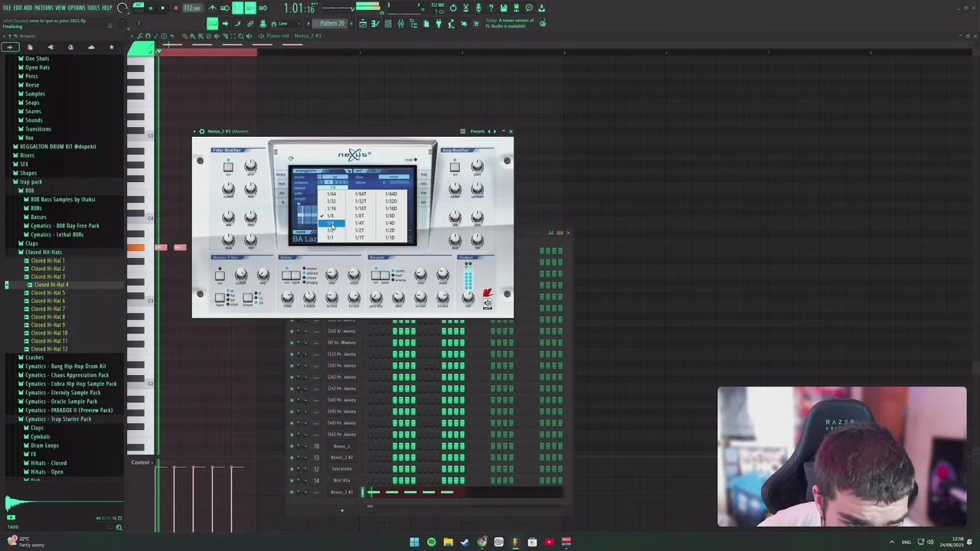Screen dimensions: 980x551
Task: Click the browser favorites star icon
Action: 111,47
